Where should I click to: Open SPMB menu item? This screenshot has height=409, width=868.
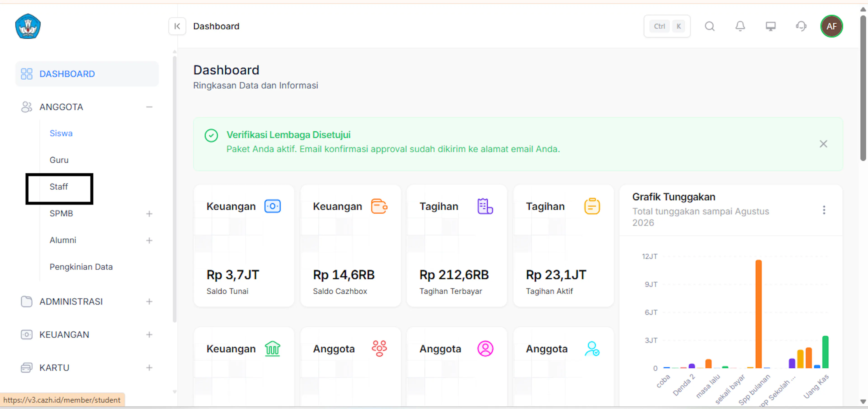(61, 213)
